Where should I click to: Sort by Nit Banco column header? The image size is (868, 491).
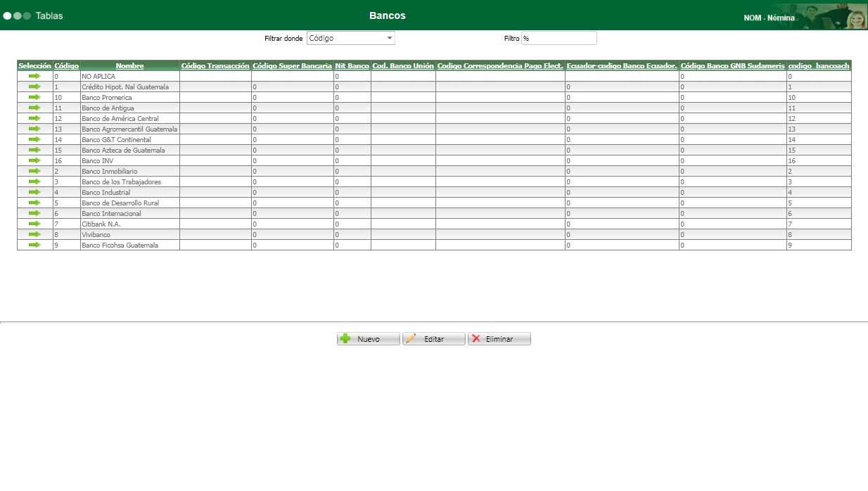(352, 65)
